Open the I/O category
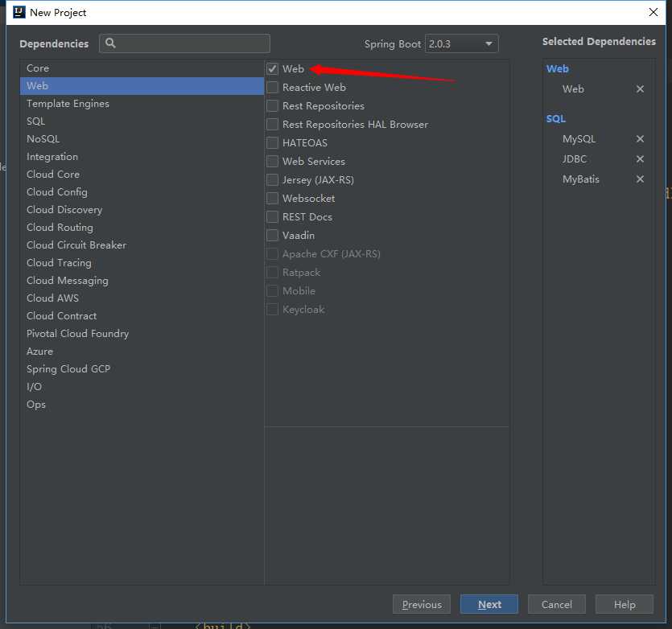 (x=142, y=387)
